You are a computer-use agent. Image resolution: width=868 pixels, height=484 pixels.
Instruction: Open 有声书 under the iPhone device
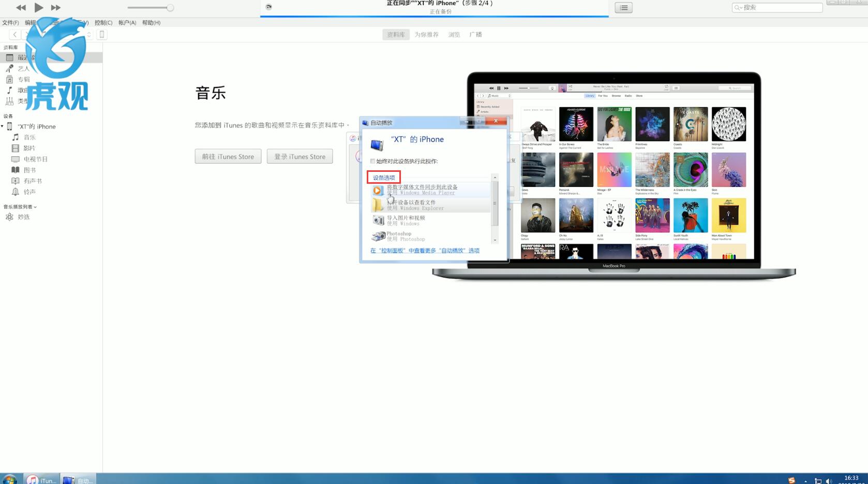(33, 181)
